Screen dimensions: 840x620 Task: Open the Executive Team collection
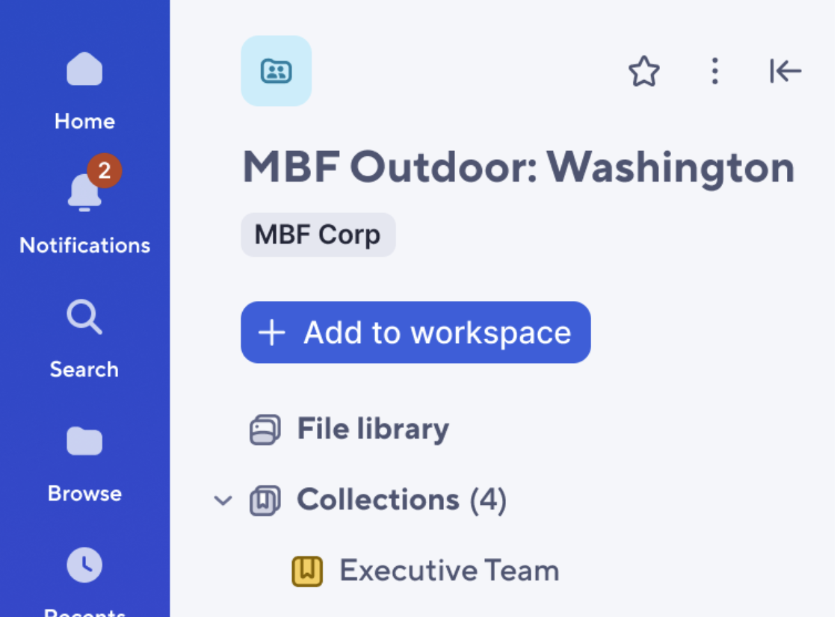pos(448,571)
